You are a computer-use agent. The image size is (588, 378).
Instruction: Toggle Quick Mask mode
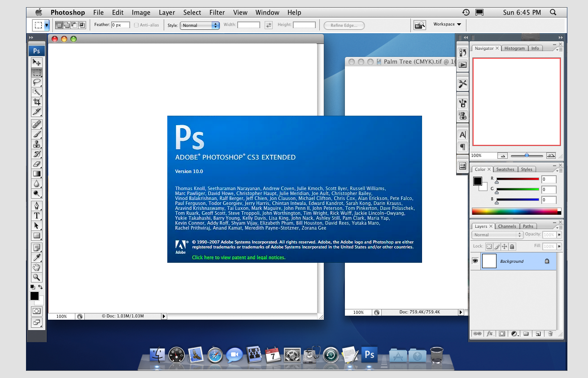[x=37, y=311]
